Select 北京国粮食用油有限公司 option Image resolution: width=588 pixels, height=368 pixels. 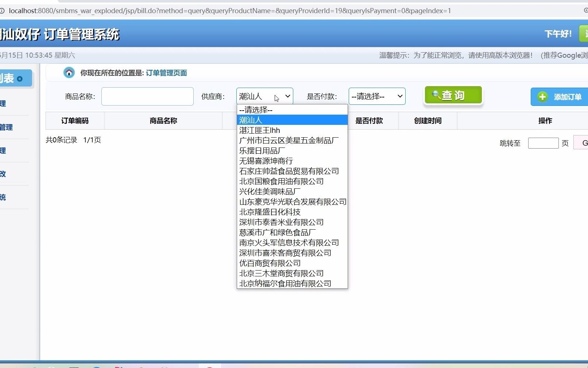[292, 181]
